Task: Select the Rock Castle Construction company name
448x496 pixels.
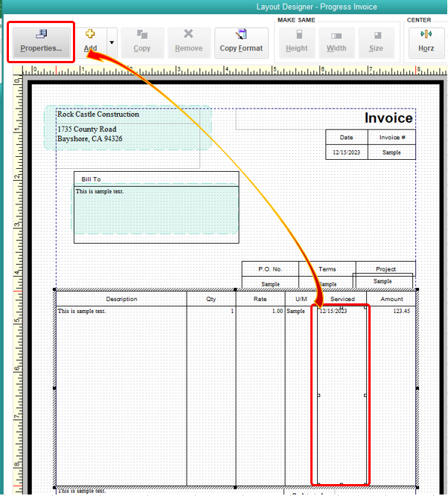Action: [97, 115]
